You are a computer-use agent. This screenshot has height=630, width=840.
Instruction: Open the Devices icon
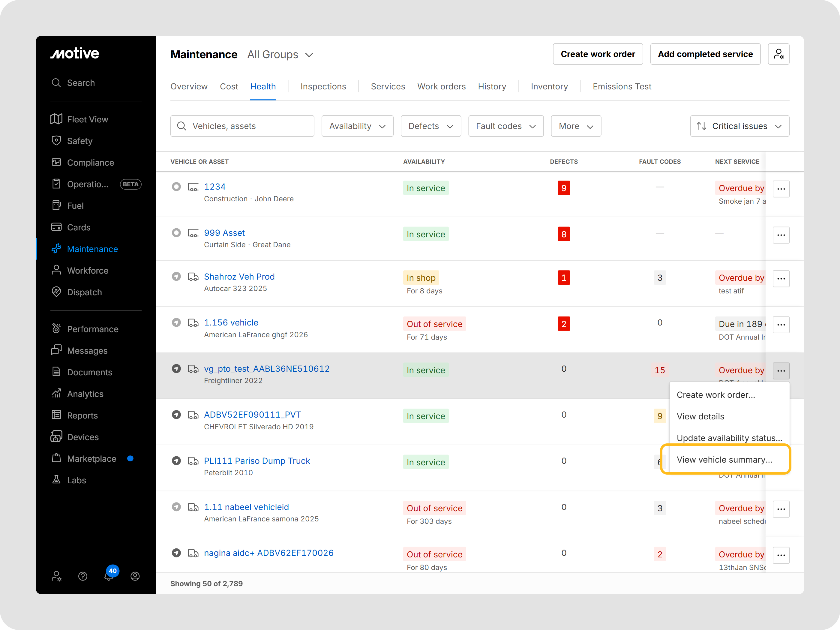[56, 437]
